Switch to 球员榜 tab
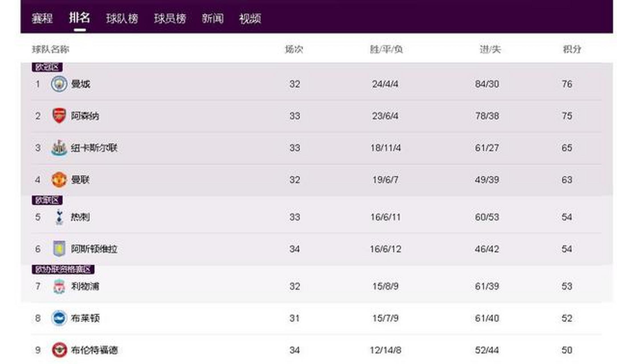The image size is (617, 364). point(170,18)
